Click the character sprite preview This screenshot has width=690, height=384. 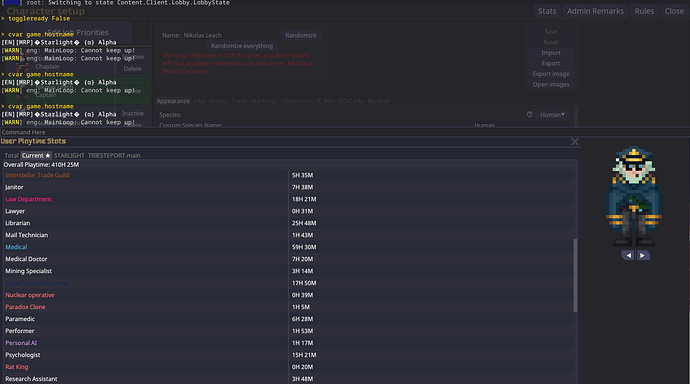click(x=634, y=196)
